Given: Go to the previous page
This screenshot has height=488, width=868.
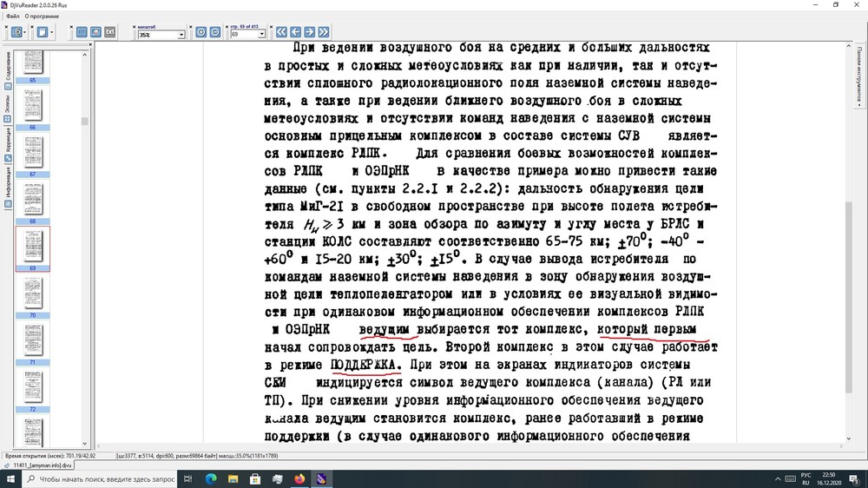Looking at the screenshot, I should (x=296, y=32).
